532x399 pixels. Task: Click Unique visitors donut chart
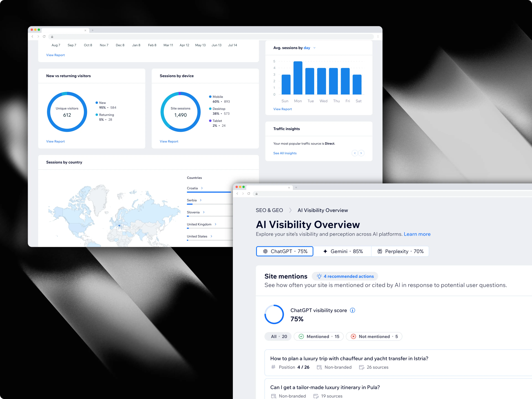pyautogui.click(x=67, y=112)
